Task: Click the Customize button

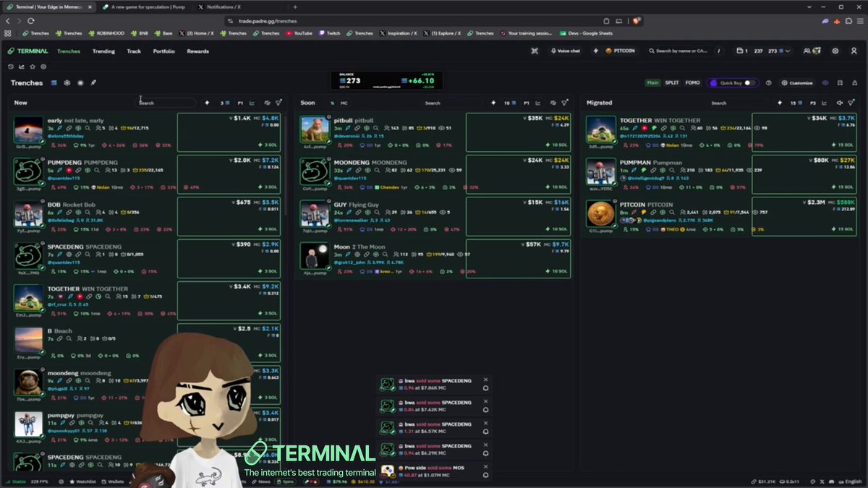Action: 798,83
